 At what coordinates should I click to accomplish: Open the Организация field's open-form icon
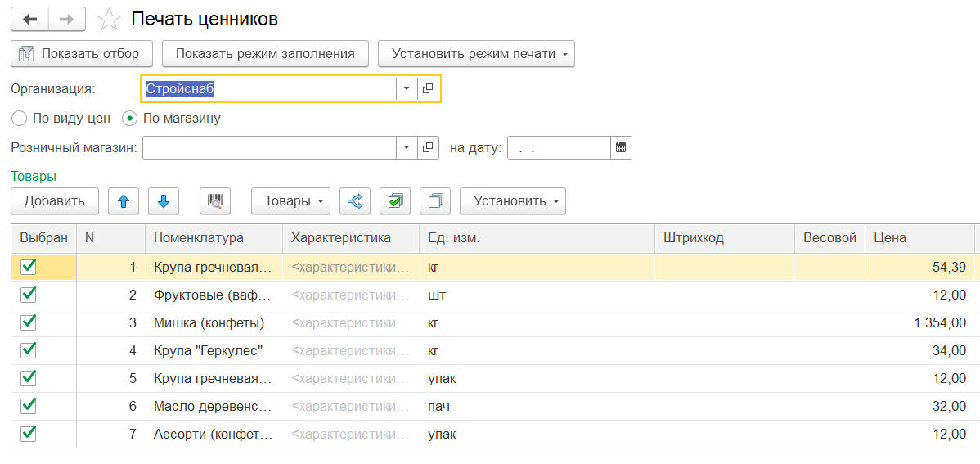(428, 89)
